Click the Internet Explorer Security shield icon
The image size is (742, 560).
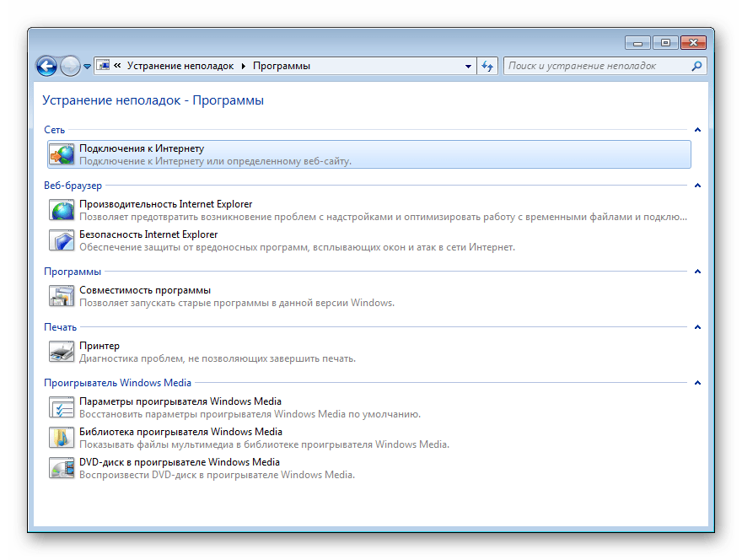tap(62, 240)
